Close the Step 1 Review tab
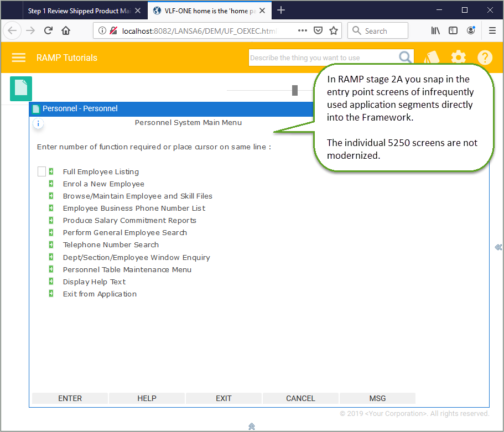This screenshot has width=504, height=432. click(138, 11)
